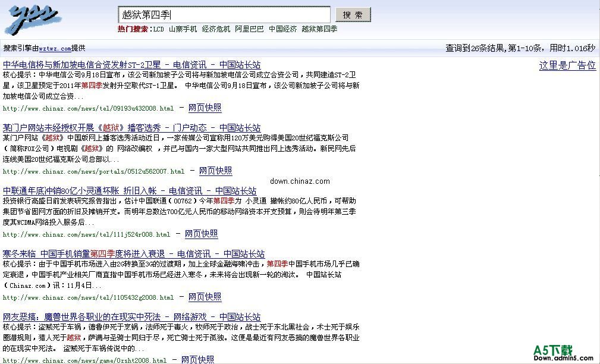View 网页快照 for the 中华电信 result
The width and height of the screenshot is (600, 364).
205,108
